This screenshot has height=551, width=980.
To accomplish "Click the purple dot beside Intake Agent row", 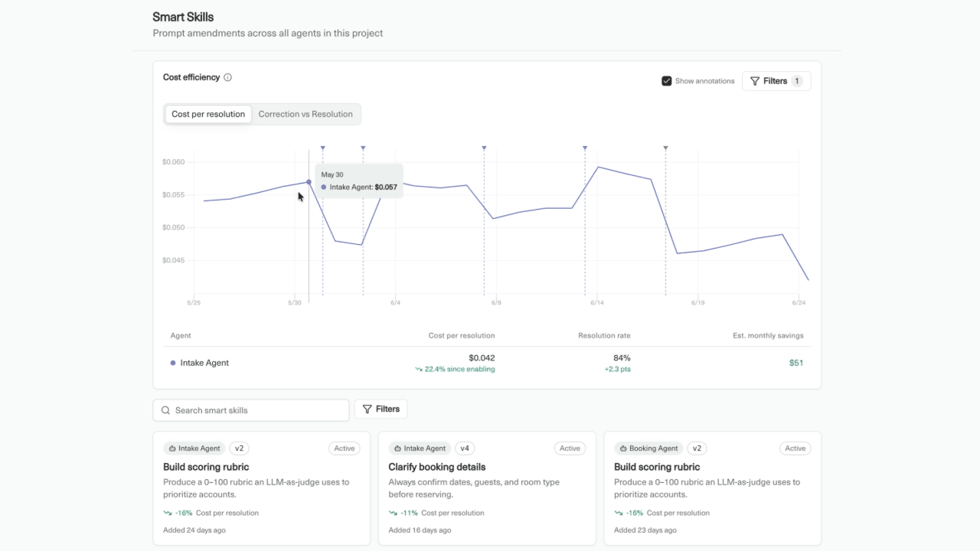I will (x=173, y=363).
